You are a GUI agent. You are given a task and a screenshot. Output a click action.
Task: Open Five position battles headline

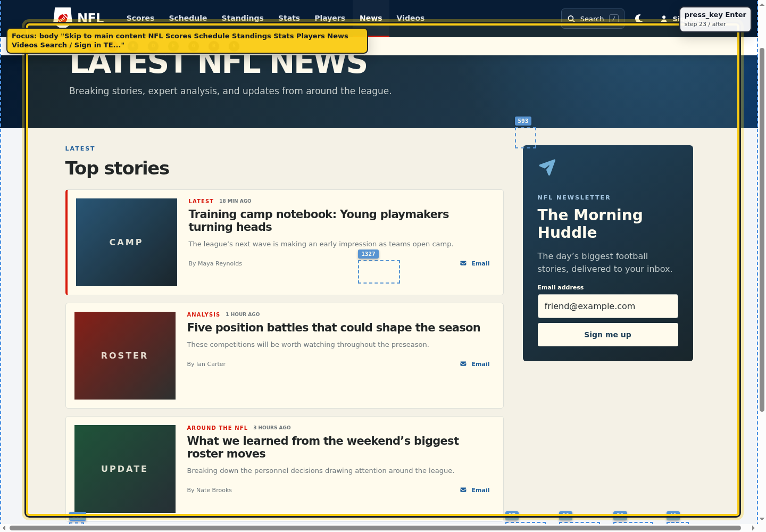(334, 328)
